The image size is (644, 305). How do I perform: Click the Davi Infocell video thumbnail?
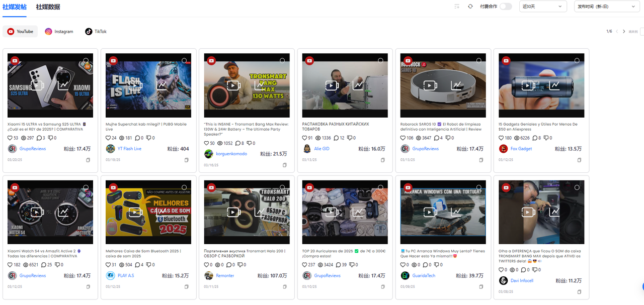pos(541,212)
